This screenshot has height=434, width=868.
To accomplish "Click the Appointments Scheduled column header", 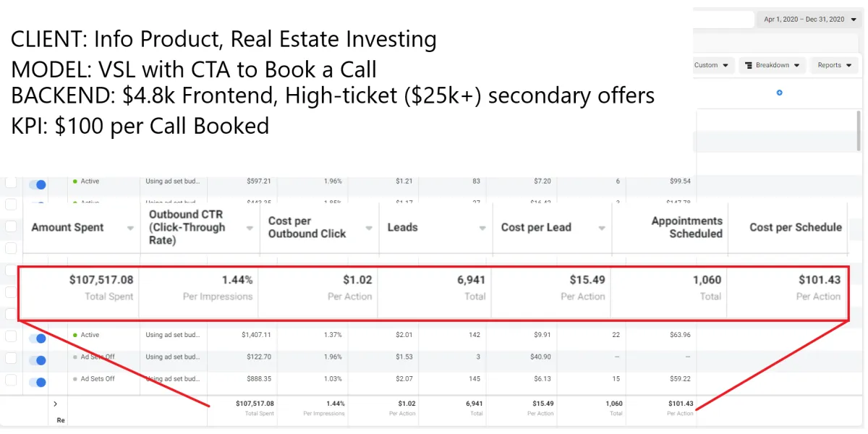I will 686,227.
